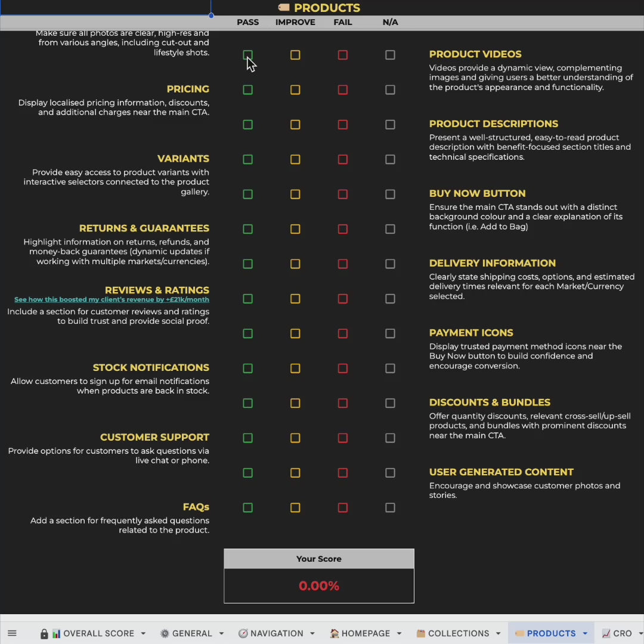Click the lock icon on Overall Score tab

(44, 633)
